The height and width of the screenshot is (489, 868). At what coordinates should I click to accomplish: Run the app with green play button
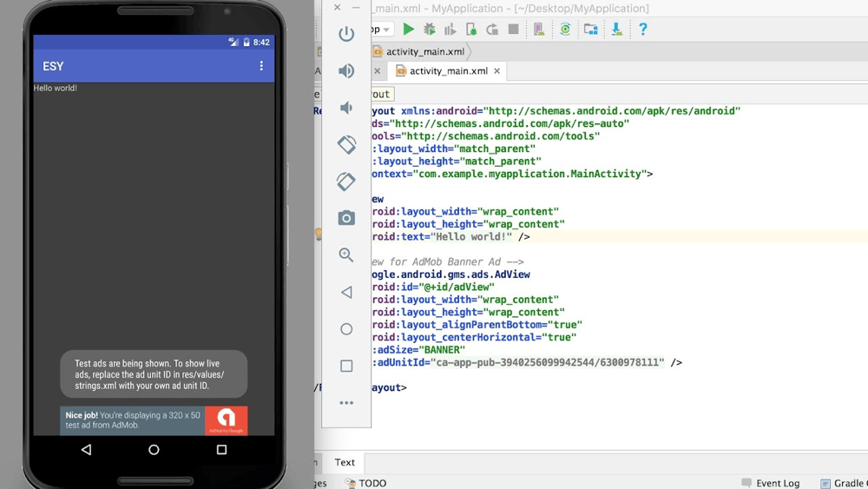click(x=409, y=30)
